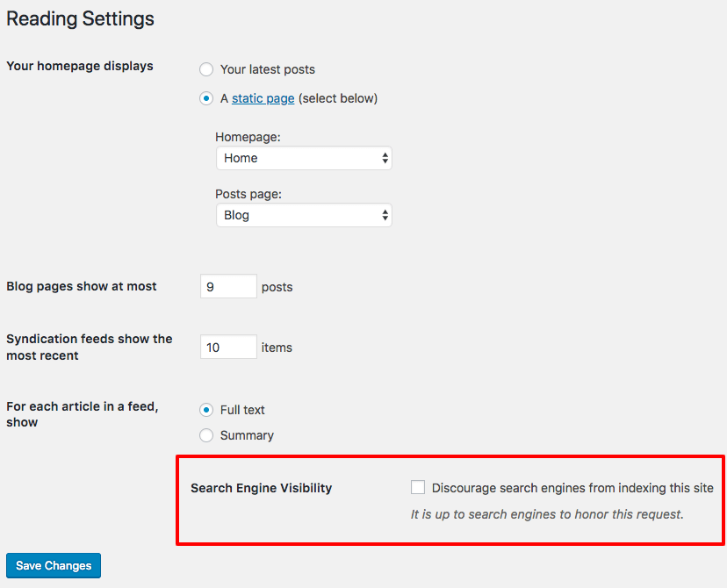Screen dimensions: 727x588
Task: Click the Search Engine Visibility row label
Action: click(262, 488)
